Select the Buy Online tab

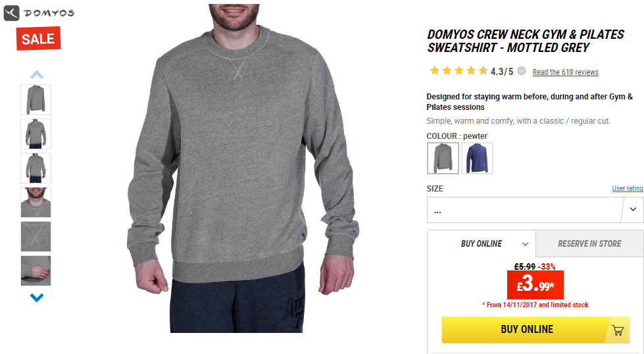(482, 243)
